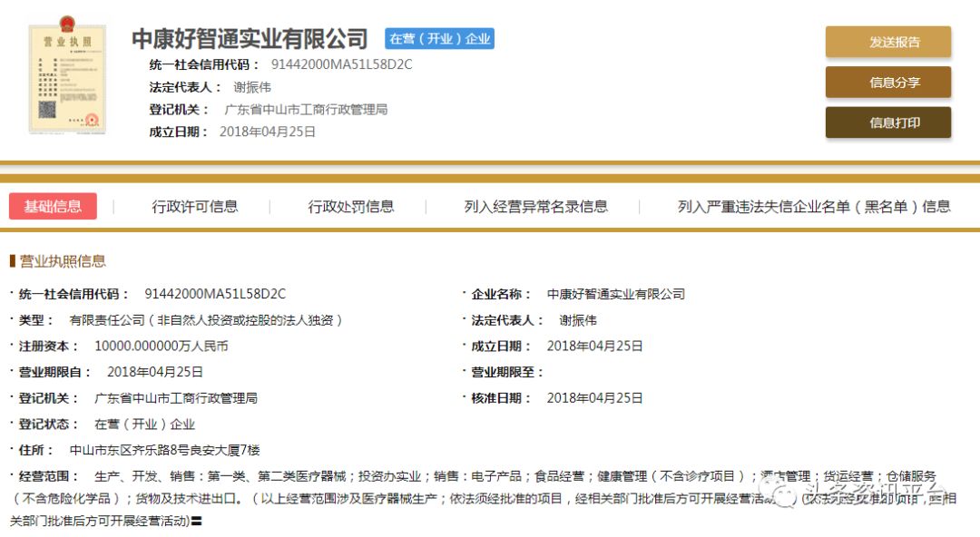Image resolution: width=980 pixels, height=537 pixels.
Task: Click legal representative 谢振伟 in the header
Action: (252, 87)
